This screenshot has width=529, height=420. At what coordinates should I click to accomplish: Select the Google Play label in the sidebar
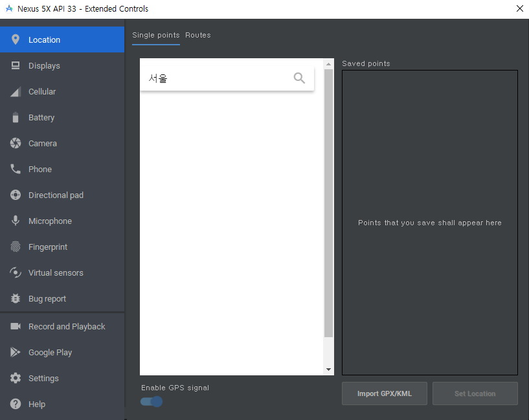51,353
